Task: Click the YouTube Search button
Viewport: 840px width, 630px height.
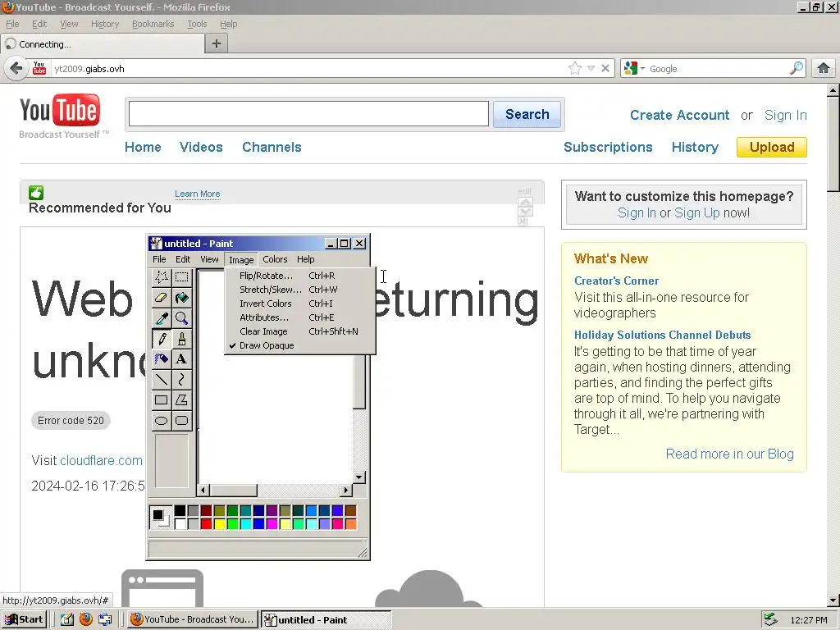Action: coord(527,114)
